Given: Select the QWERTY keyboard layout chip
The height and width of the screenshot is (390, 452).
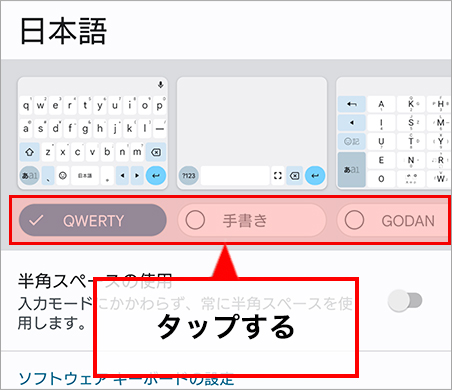Looking at the screenshot, I should click(x=93, y=220).
